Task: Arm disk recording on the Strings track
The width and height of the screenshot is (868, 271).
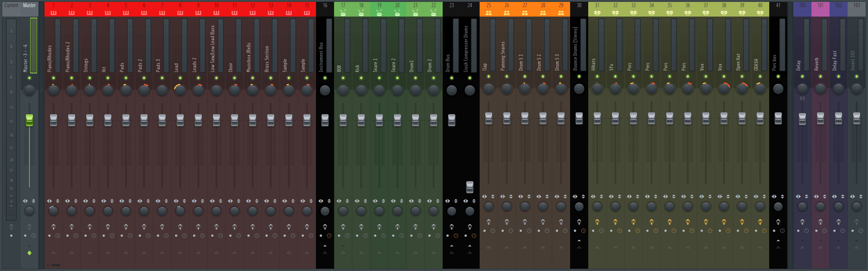Action: click(x=90, y=227)
